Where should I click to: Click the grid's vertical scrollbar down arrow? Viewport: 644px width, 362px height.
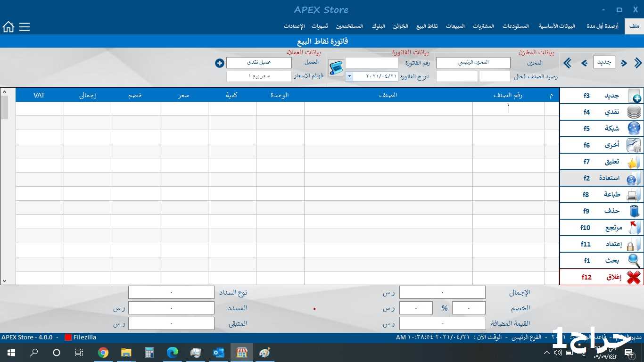[5, 280]
